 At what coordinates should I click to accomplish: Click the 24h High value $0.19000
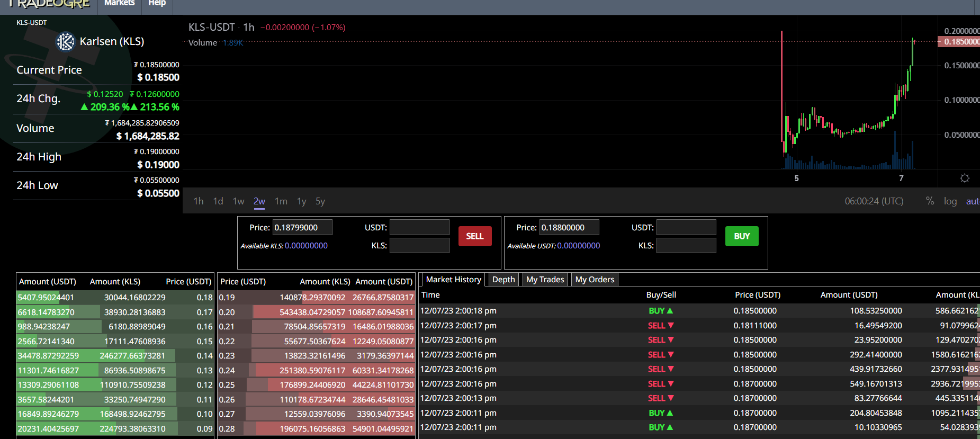point(158,165)
